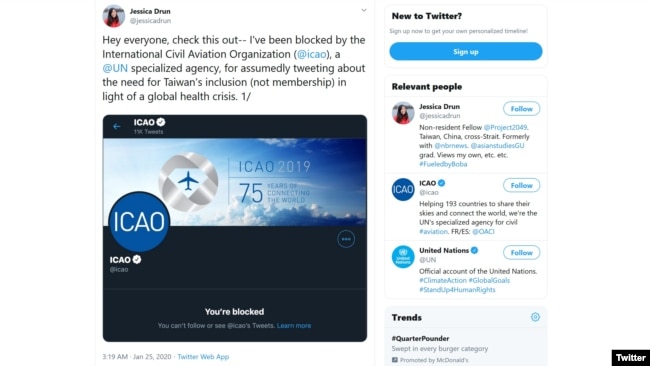Click the ICAO avatar in Relevant people
Viewport: 650px width, 366px height.
click(x=403, y=189)
